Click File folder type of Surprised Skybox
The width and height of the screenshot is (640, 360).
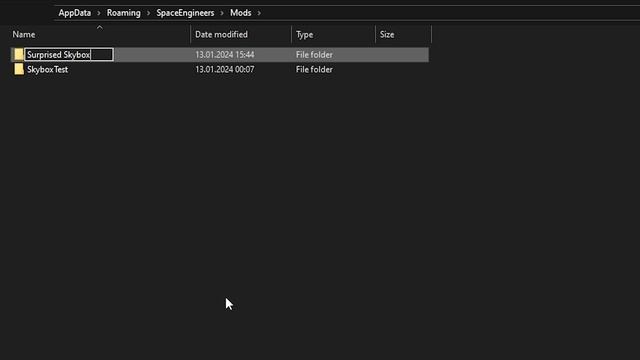point(314,55)
